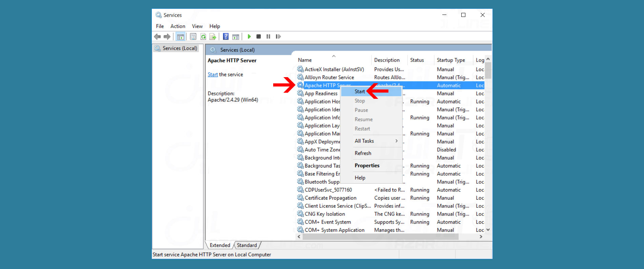Select the Certificate Propagation service

tap(390, 198)
